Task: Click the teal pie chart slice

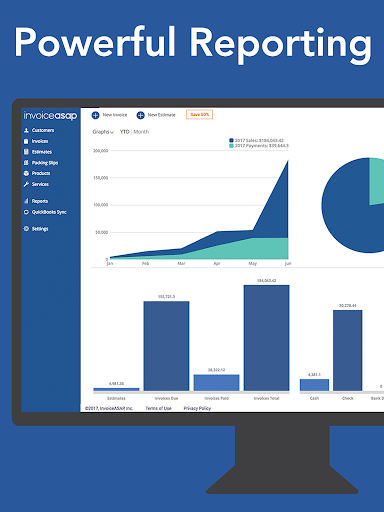Action: pos(377,182)
